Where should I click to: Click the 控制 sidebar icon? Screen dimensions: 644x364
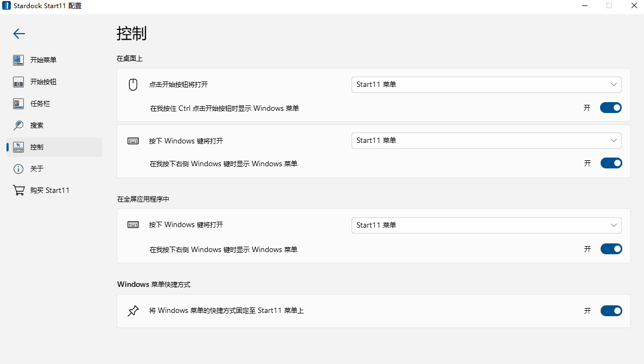[x=18, y=147]
